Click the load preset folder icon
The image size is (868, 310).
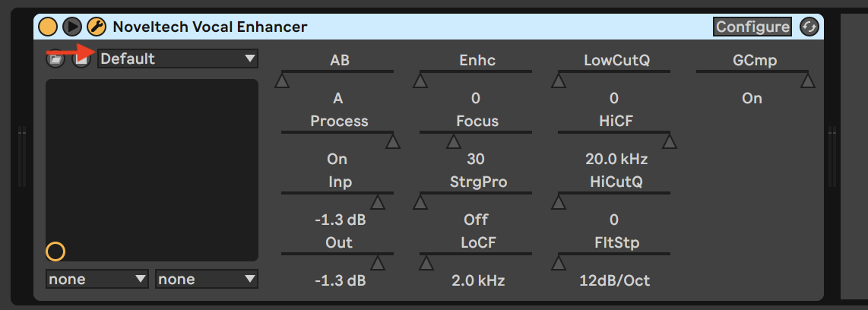coord(55,58)
